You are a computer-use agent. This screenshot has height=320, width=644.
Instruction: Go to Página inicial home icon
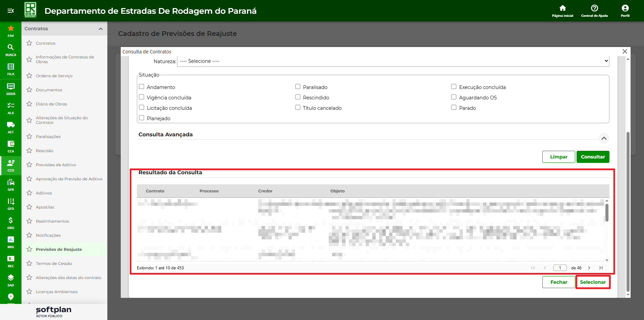pyautogui.click(x=562, y=10)
